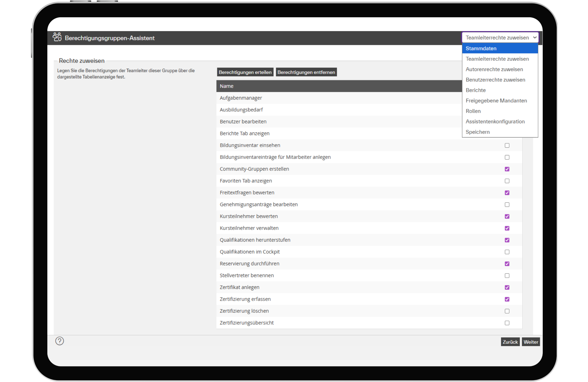The width and height of the screenshot is (588, 382).
Task: Click the Community-Gruppen erstellen label
Action: pyautogui.click(x=254, y=169)
